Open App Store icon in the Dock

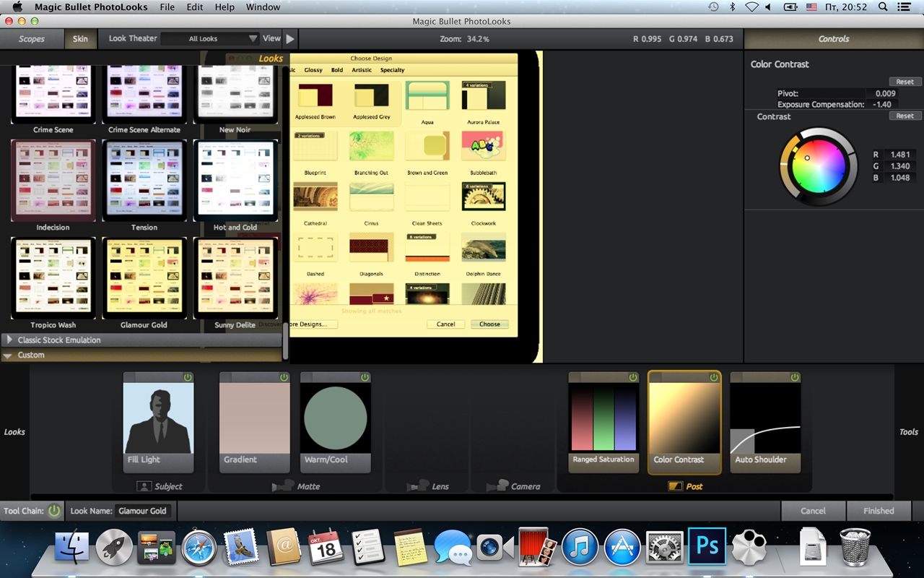click(622, 548)
